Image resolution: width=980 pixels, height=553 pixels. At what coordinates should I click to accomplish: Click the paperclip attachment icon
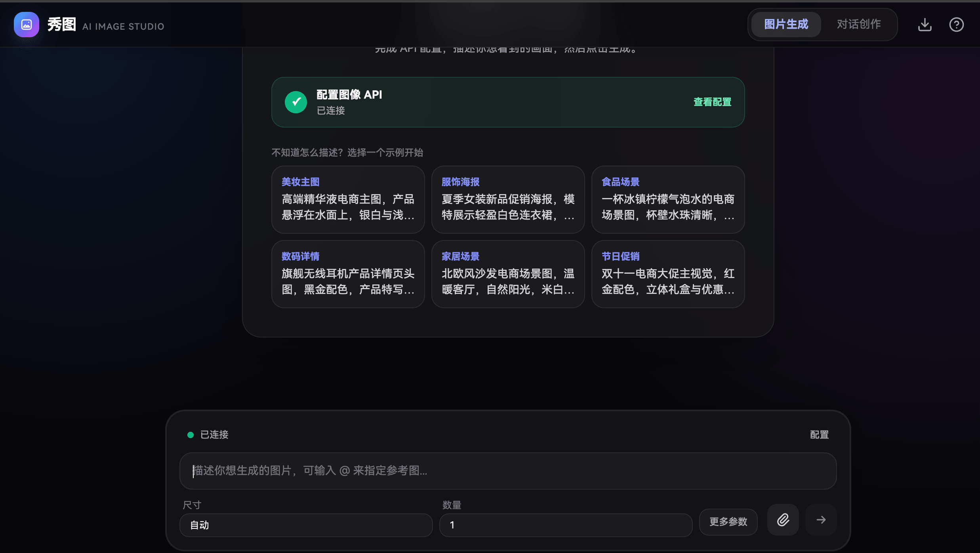point(783,520)
